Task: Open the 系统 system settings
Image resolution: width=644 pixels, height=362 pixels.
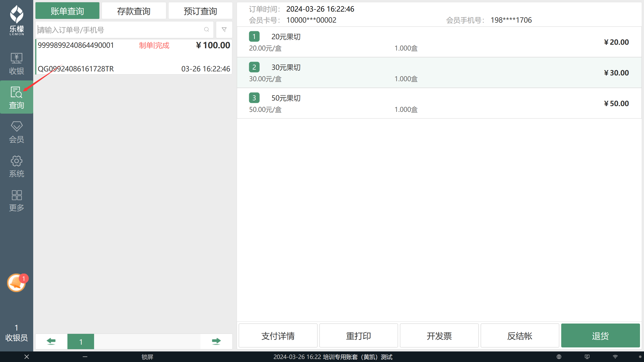Action: tap(17, 166)
